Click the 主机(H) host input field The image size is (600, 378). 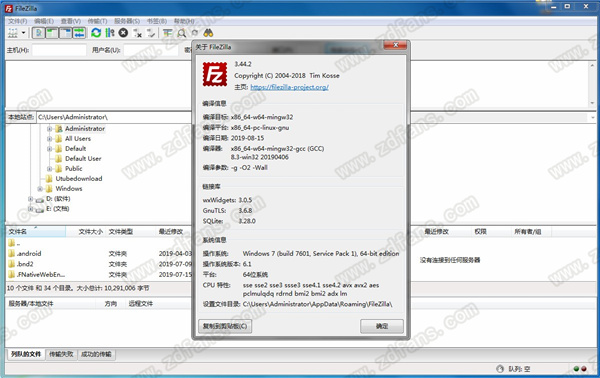59,50
